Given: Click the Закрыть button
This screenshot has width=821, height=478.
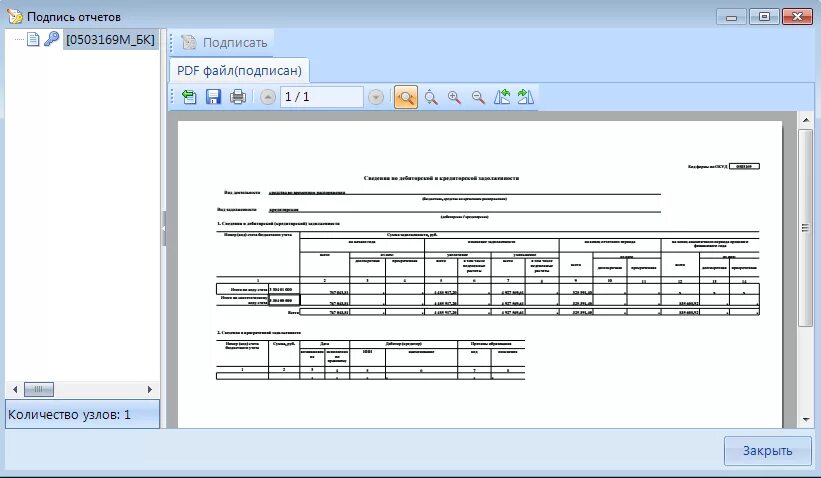Looking at the screenshot, I should (x=768, y=451).
